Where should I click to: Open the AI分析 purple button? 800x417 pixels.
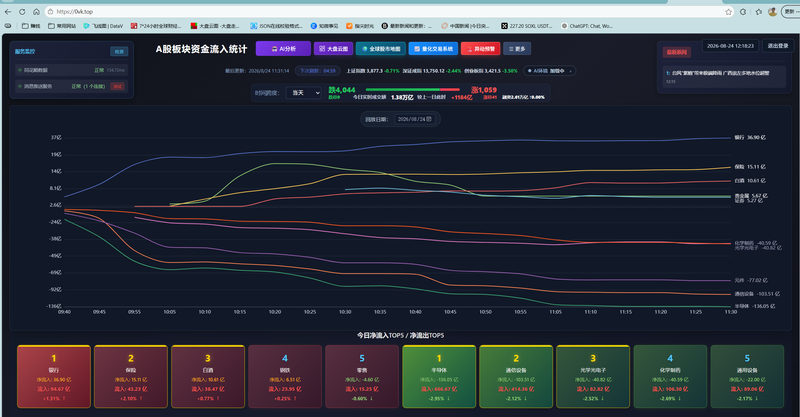(x=283, y=48)
